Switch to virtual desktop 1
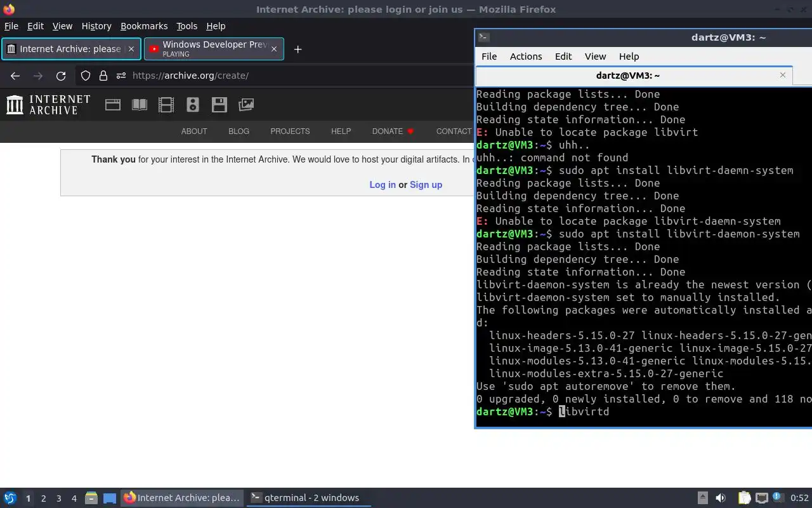 pos(28,498)
